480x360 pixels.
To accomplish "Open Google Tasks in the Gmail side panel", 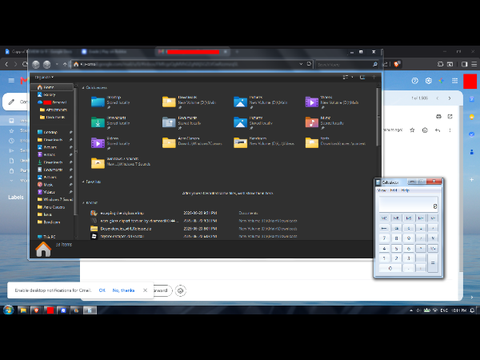I will (x=472, y=134).
